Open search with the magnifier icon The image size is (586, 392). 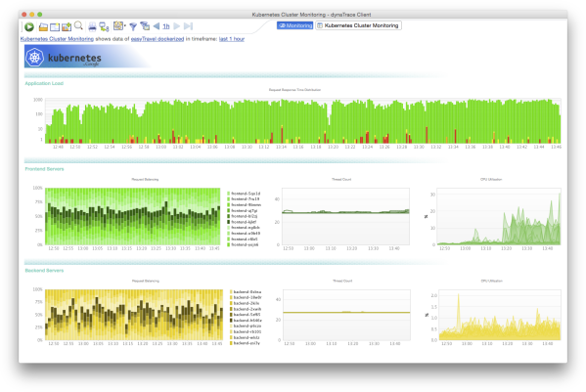(x=78, y=25)
